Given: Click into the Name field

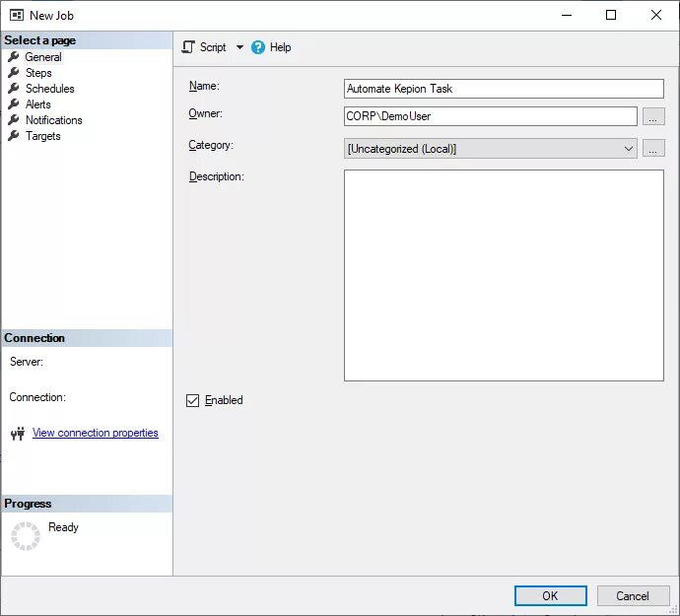Looking at the screenshot, I should tap(504, 89).
